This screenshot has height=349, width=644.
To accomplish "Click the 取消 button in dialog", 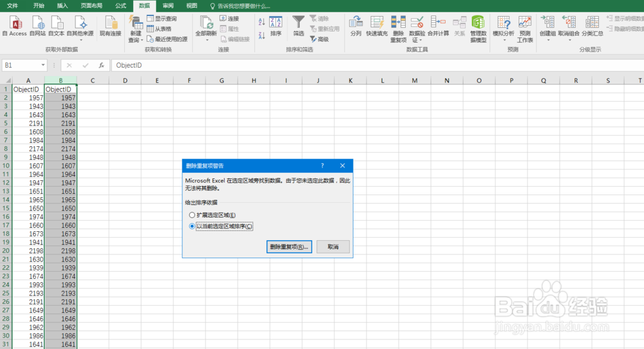I will click(x=333, y=247).
